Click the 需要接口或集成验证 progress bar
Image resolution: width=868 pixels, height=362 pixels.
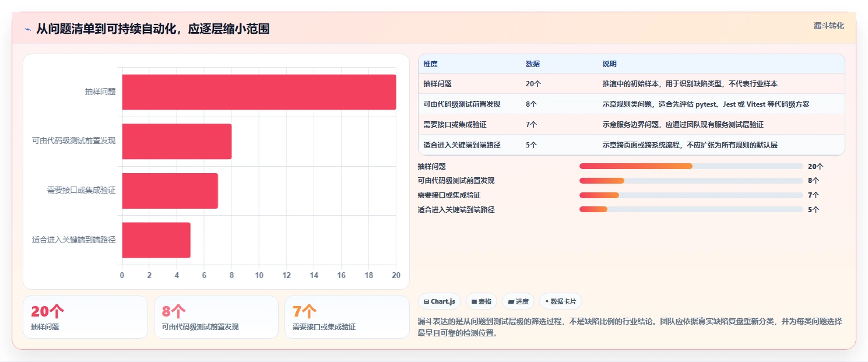(691, 195)
